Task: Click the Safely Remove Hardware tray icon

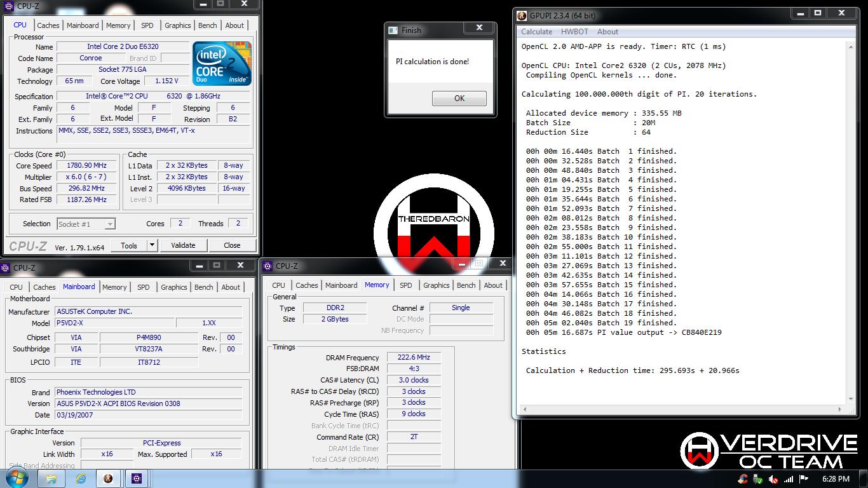Action: 757,479
